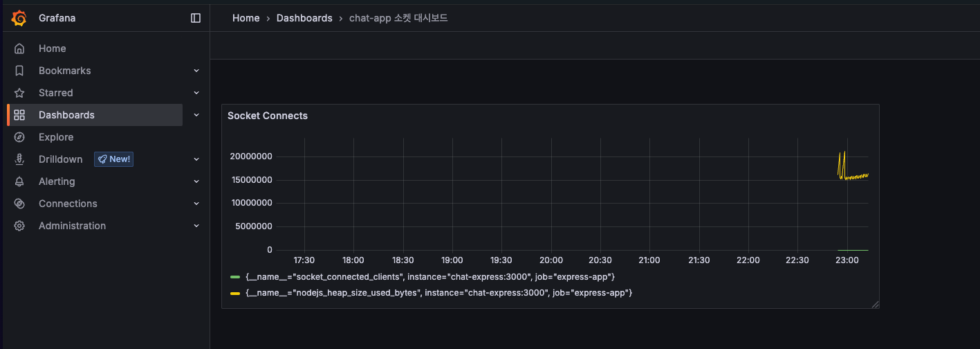Open Bookmarks in the sidebar

(x=64, y=71)
